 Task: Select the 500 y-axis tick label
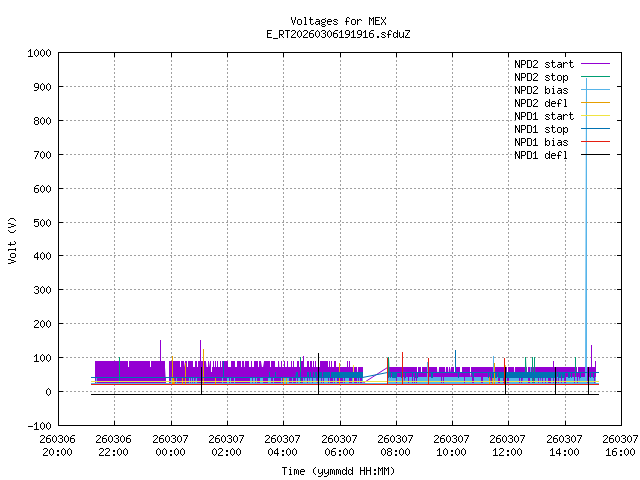43,222
